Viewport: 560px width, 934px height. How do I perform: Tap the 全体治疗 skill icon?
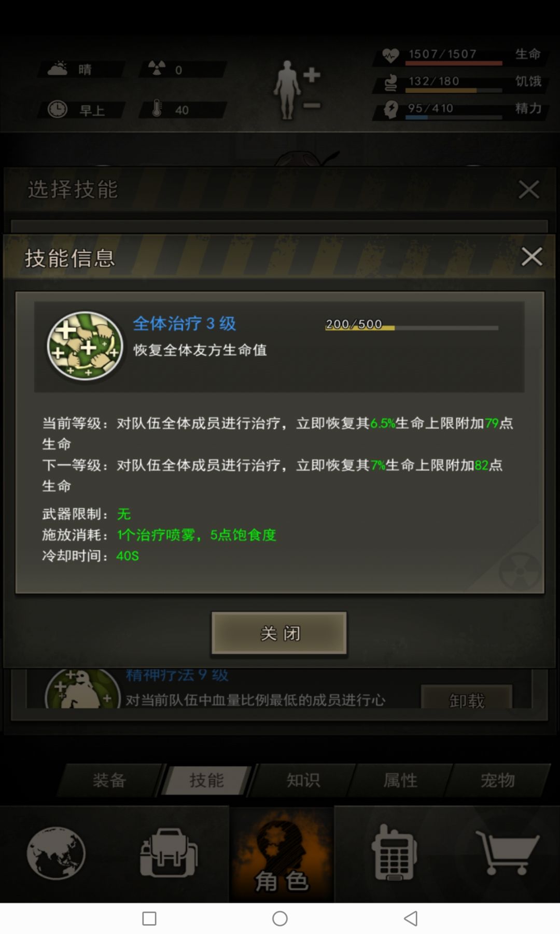coord(85,346)
